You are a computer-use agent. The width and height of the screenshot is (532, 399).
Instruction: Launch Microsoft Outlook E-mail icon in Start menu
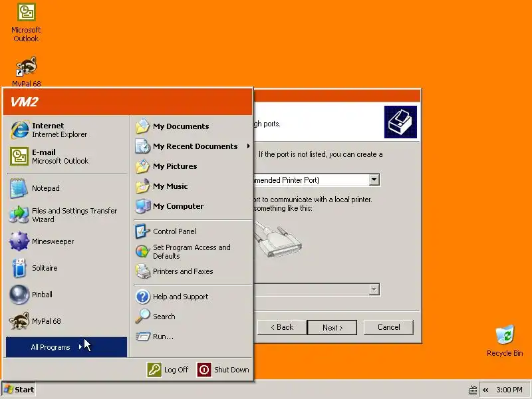(x=19, y=156)
